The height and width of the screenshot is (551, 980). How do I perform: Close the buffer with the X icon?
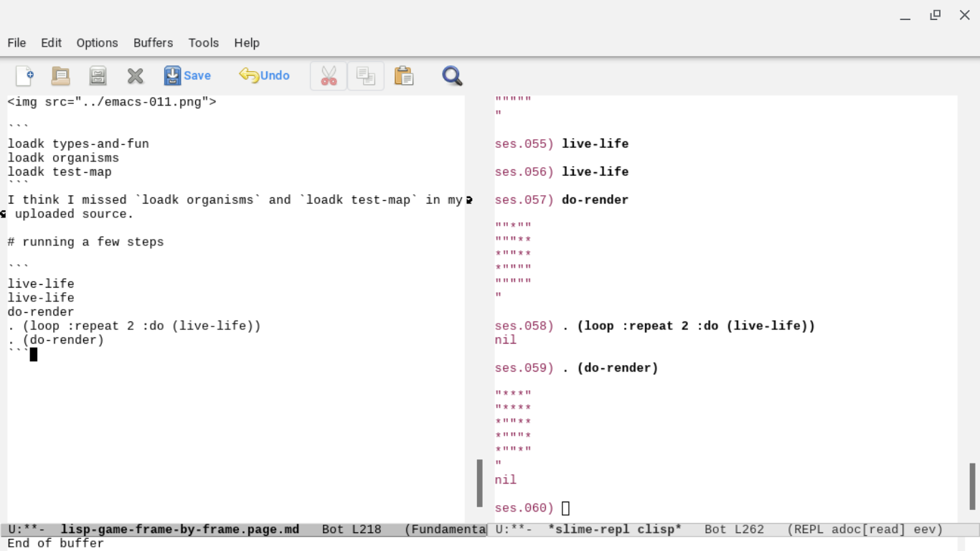pos(135,75)
